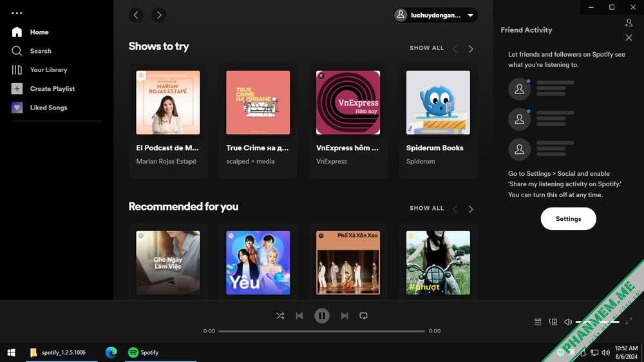Click the 'scalped × media' publisher text
The image size is (644, 362).
point(250,162)
